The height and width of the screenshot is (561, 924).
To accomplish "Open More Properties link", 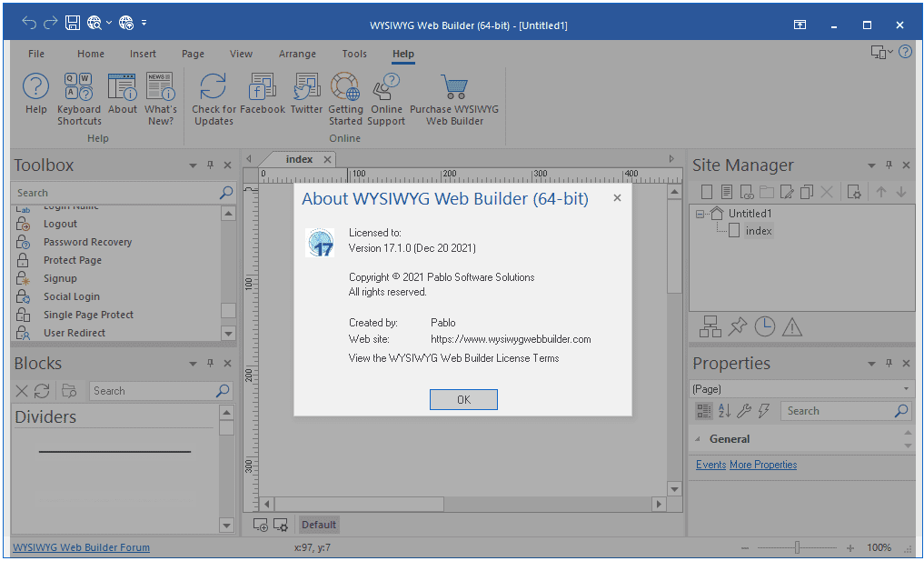I will (x=763, y=465).
